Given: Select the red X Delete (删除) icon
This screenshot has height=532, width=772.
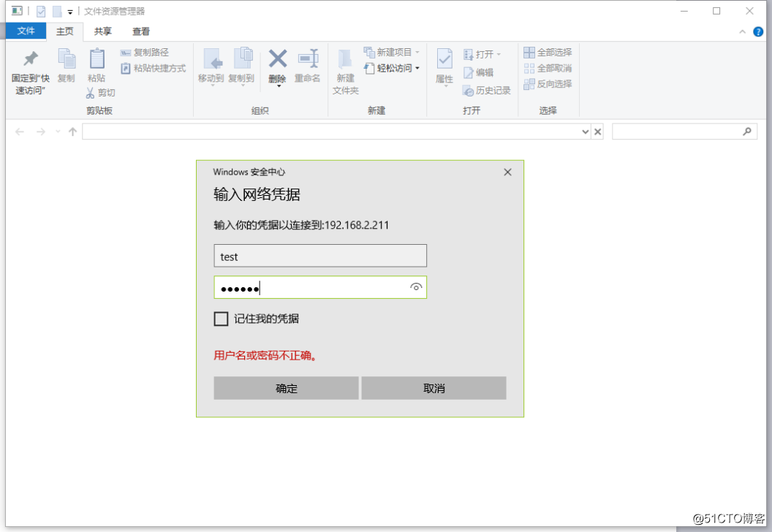Looking at the screenshot, I should tap(278, 59).
